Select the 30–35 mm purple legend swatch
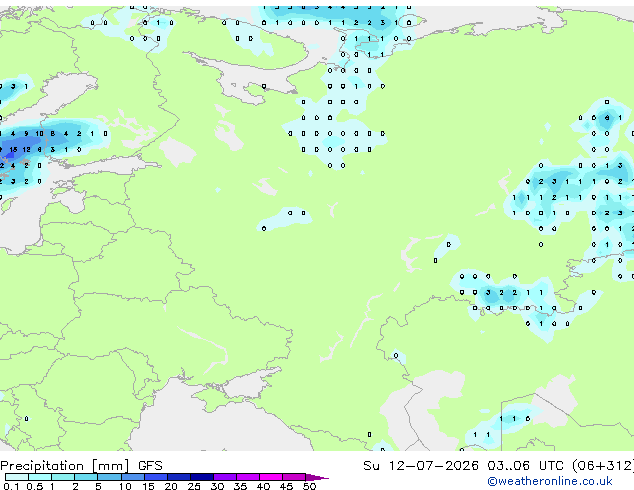Image resolution: width=634 pixels, height=490 pixels. (x=225, y=477)
